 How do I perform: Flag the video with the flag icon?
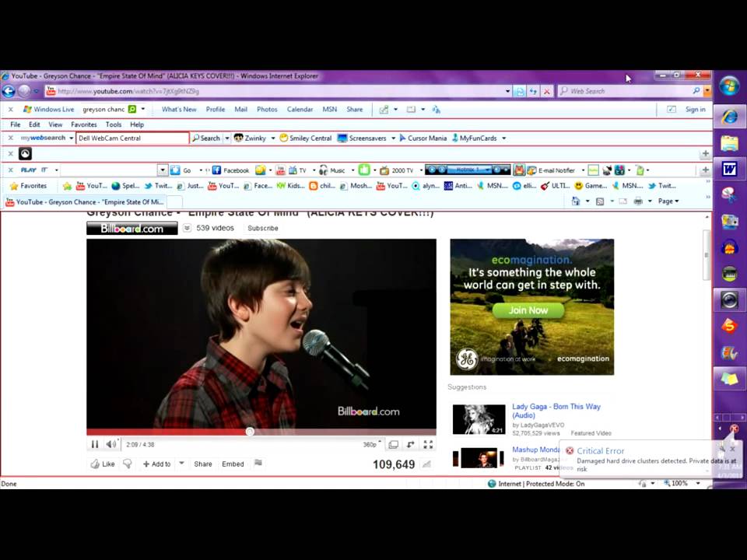tap(258, 463)
